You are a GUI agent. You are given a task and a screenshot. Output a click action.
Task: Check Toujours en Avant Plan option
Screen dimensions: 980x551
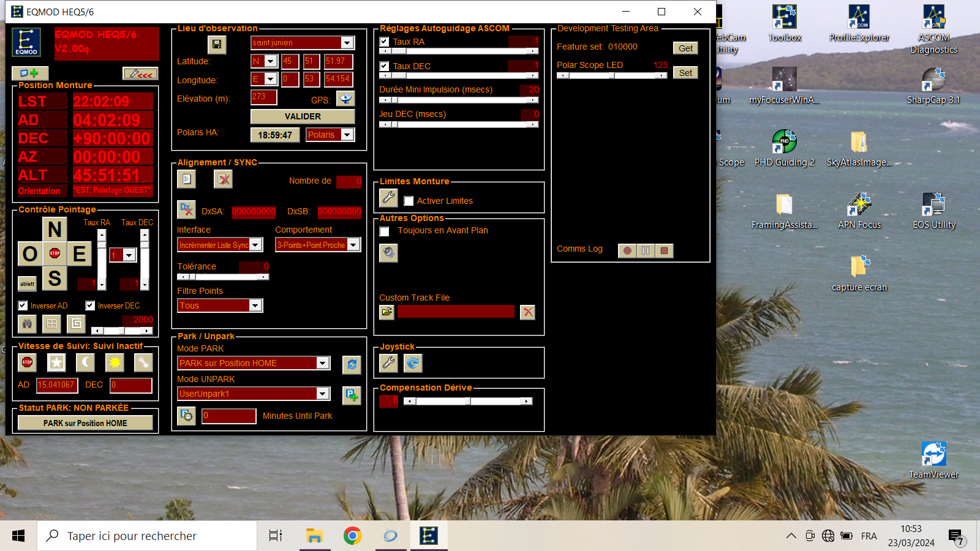[x=384, y=231]
